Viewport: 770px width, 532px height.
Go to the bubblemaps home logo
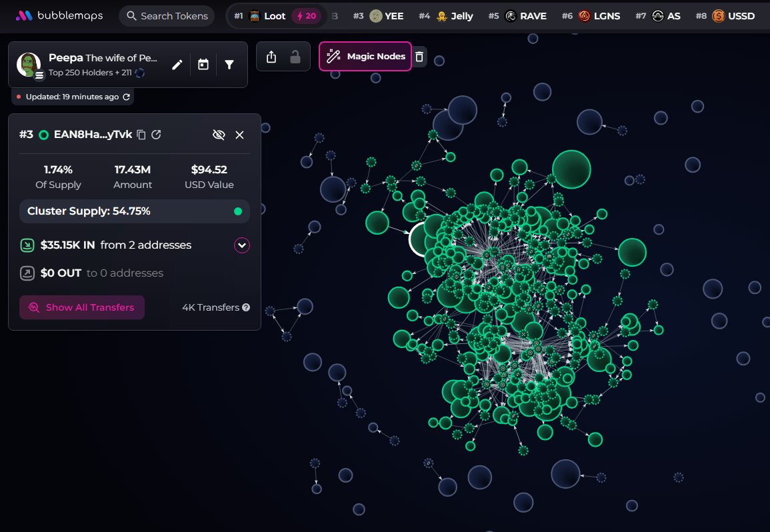click(59, 15)
